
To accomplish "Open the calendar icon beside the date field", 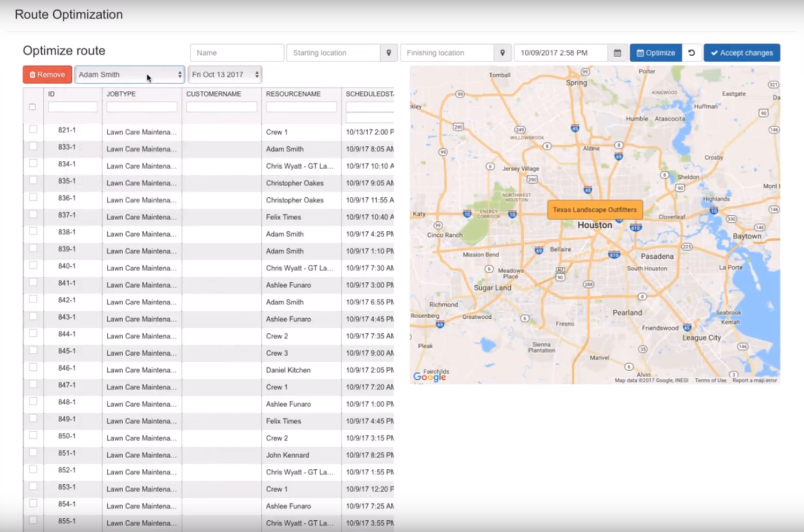I will tap(617, 53).
